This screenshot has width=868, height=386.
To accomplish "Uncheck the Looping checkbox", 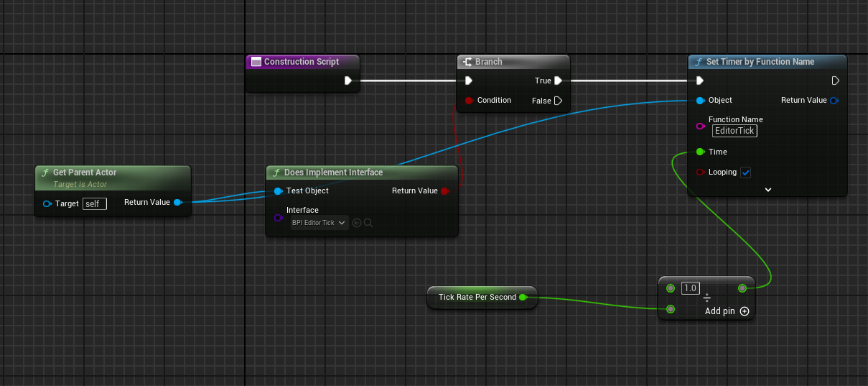I will pos(745,173).
